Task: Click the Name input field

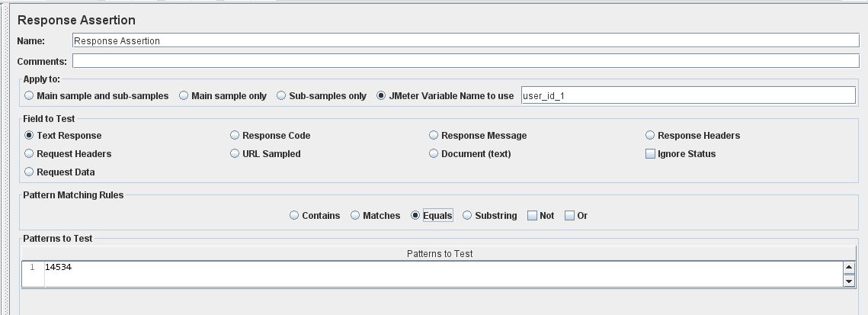Action: 465,41
